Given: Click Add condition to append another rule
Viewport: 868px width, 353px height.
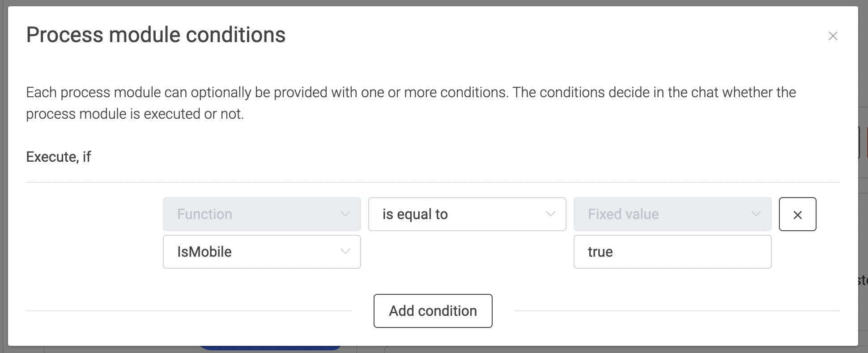Looking at the screenshot, I should 433,310.
